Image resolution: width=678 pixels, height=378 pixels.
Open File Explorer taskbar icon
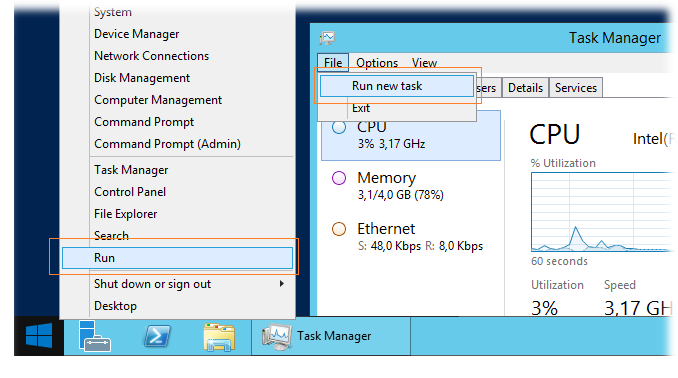pos(219,336)
